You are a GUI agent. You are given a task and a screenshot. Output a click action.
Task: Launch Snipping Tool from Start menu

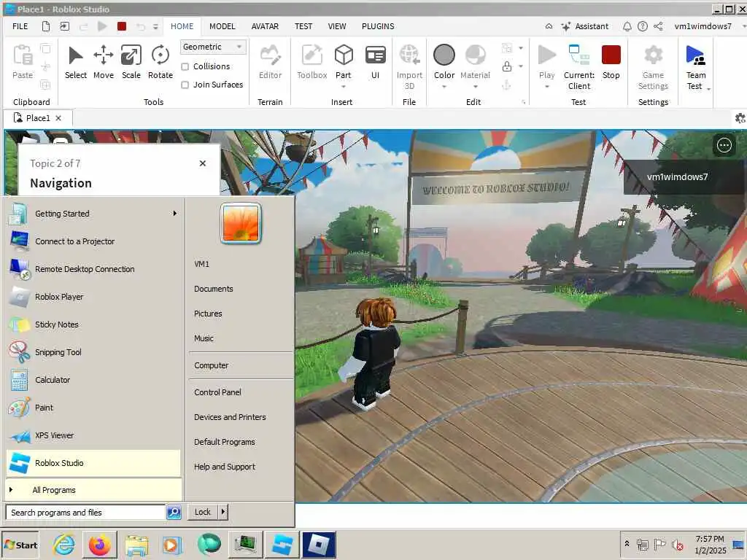coord(94,352)
